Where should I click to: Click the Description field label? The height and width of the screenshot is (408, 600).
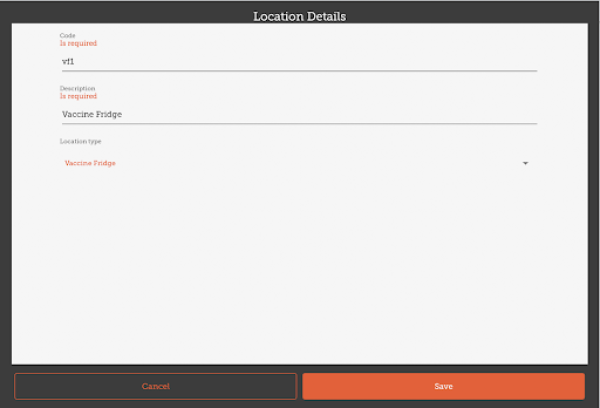tap(77, 89)
